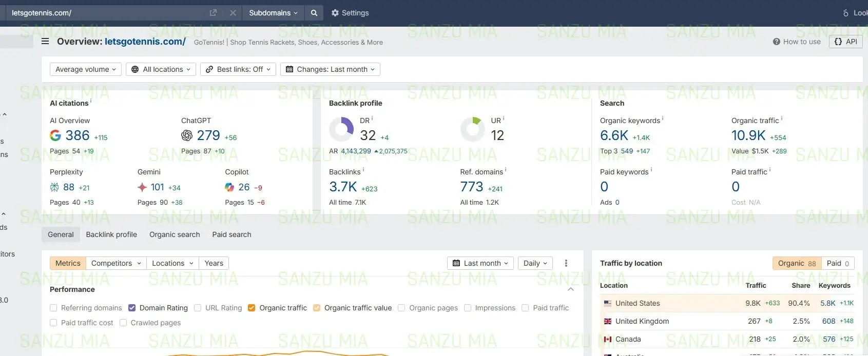Open Changes: Last month dropdown
Image resolution: width=868 pixels, height=356 pixels.
coord(330,69)
